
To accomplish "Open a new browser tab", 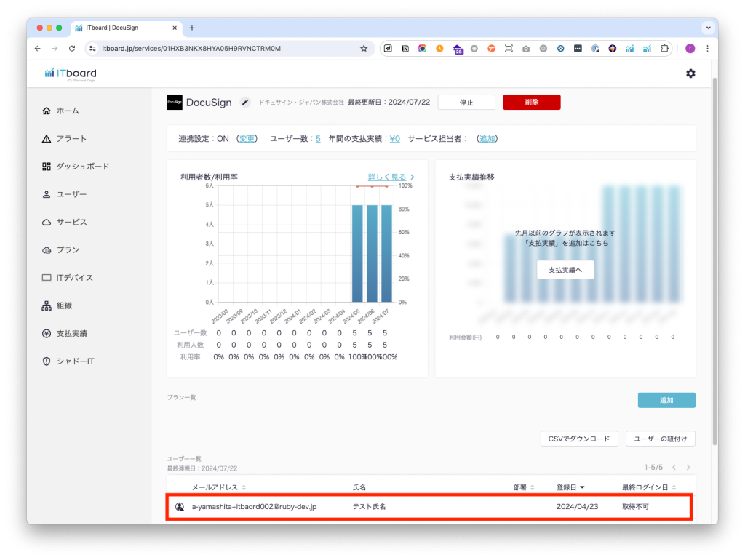I will (192, 28).
